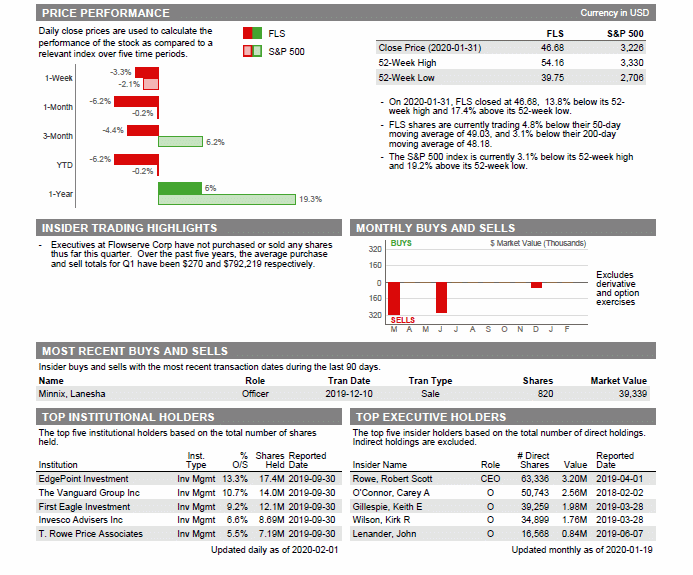The width and height of the screenshot is (693, 575).
Task: Click the YTD row label
Action: point(65,165)
